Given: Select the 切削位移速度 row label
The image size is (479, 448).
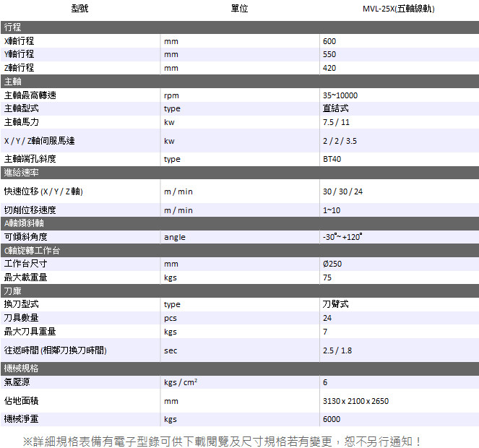Looking at the screenshot, I should coord(30,210).
